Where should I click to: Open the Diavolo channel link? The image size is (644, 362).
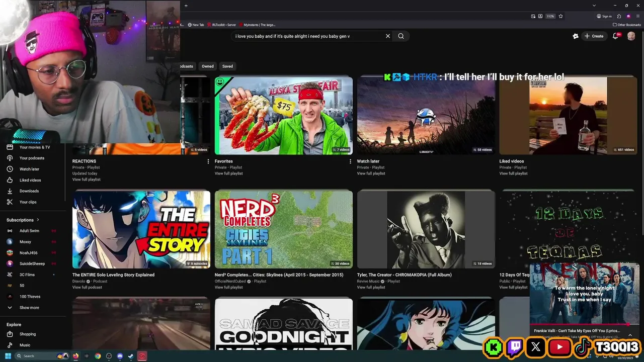(x=79, y=281)
